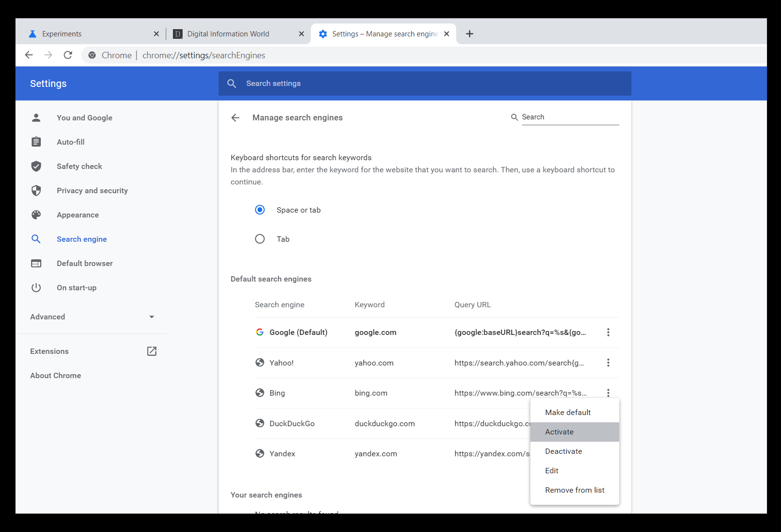
Task: Click the three-dot menu for Bing
Action: pyautogui.click(x=608, y=393)
